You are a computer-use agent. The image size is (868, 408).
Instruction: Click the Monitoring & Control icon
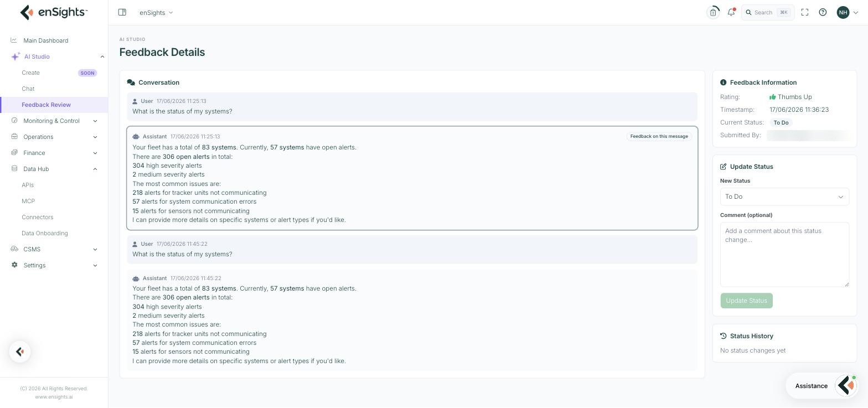point(14,121)
